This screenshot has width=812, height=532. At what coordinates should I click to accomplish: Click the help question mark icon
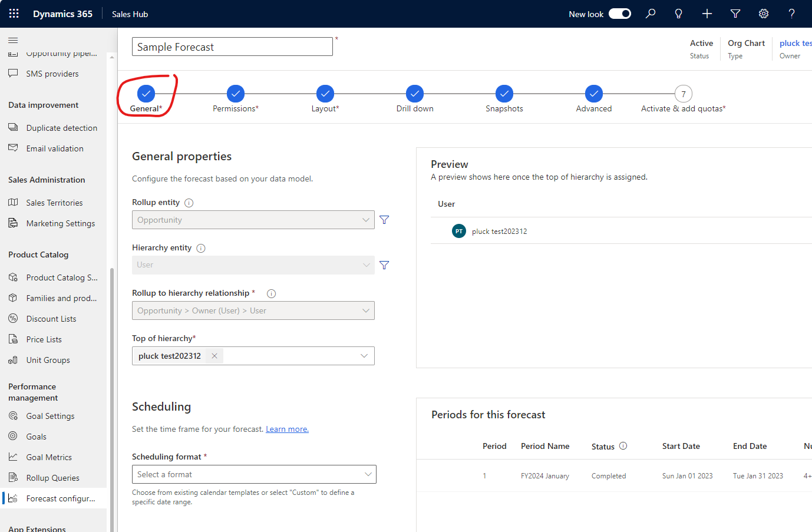click(792, 14)
